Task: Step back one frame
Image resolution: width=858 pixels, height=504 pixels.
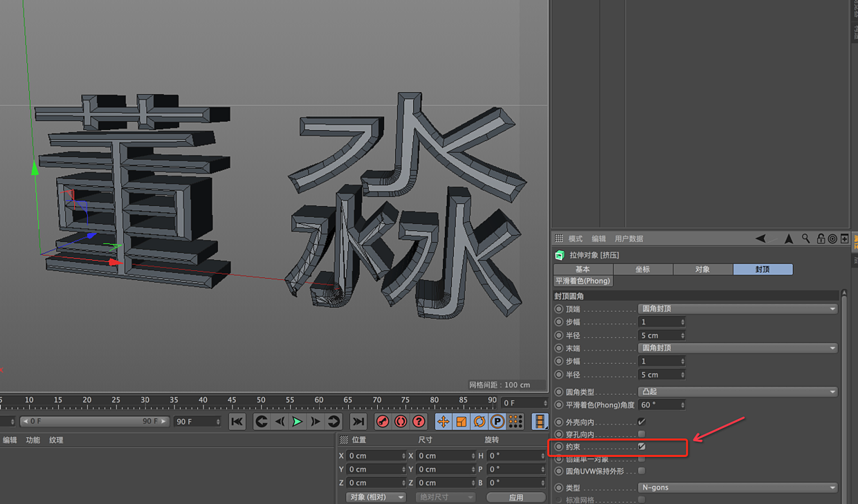Action: pos(279,421)
